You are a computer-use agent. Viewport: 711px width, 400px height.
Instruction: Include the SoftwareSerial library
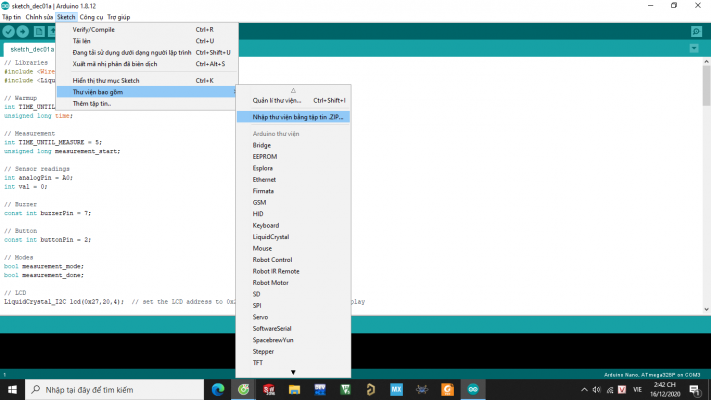click(x=293, y=328)
